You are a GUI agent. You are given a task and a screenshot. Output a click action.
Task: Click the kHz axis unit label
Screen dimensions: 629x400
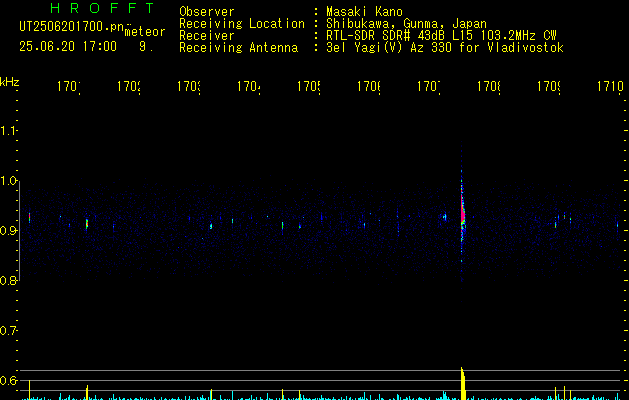tap(9, 82)
